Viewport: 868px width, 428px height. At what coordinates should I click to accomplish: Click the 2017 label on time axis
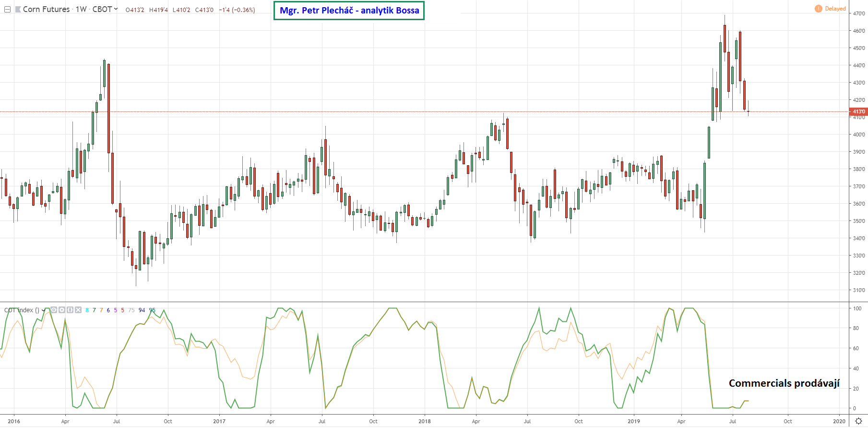click(219, 421)
